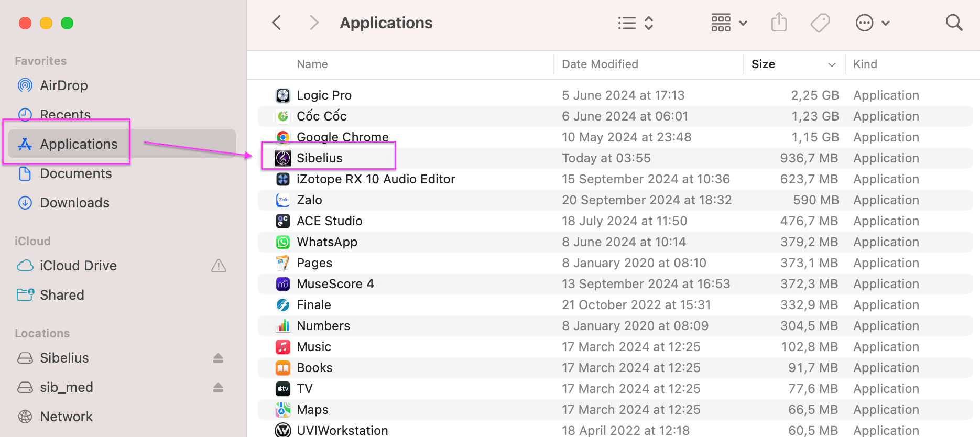Select the Google Chrome name text
Image resolution: width=980 pixels, height=437 pixels.
click(343, 137)
